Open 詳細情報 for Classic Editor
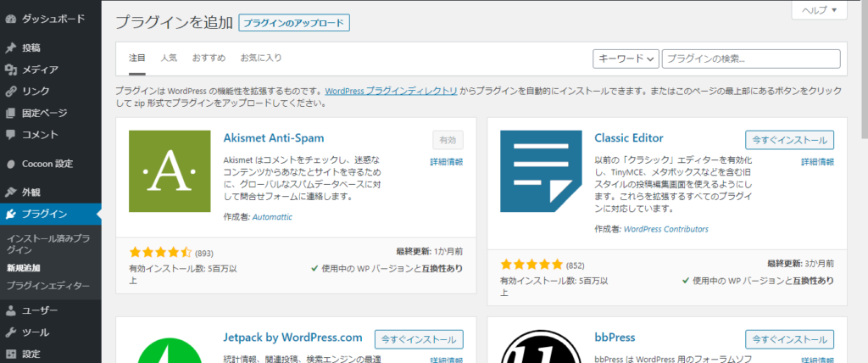 [x=818, y=162]
